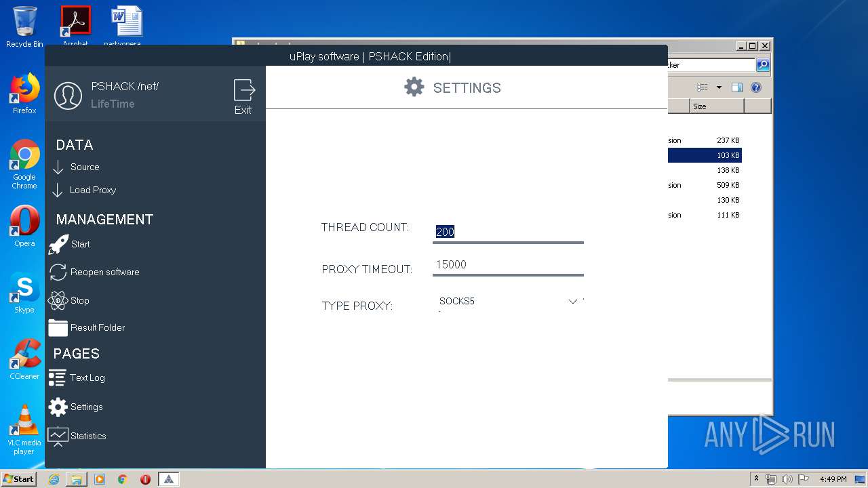This screenshot has height=488, width=868.
Task: Click the action center flag tray icon
Action: point(804,479)
